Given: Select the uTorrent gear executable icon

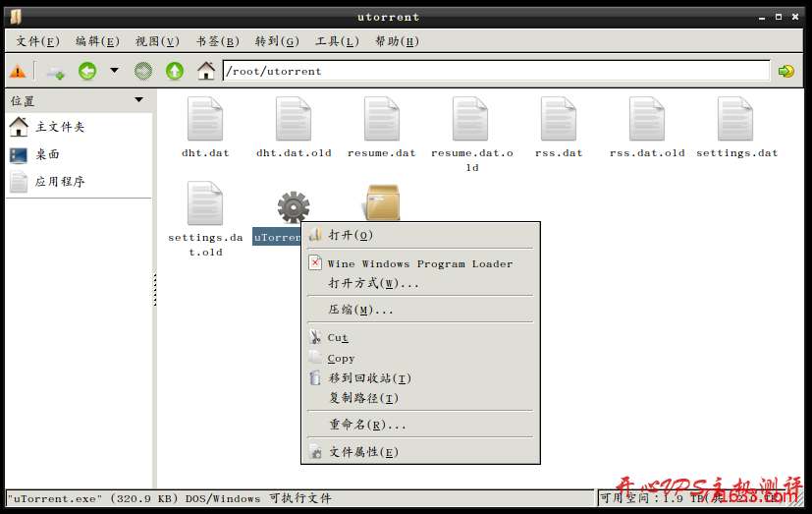Looking at the screenshot, I should click(294, 206).
